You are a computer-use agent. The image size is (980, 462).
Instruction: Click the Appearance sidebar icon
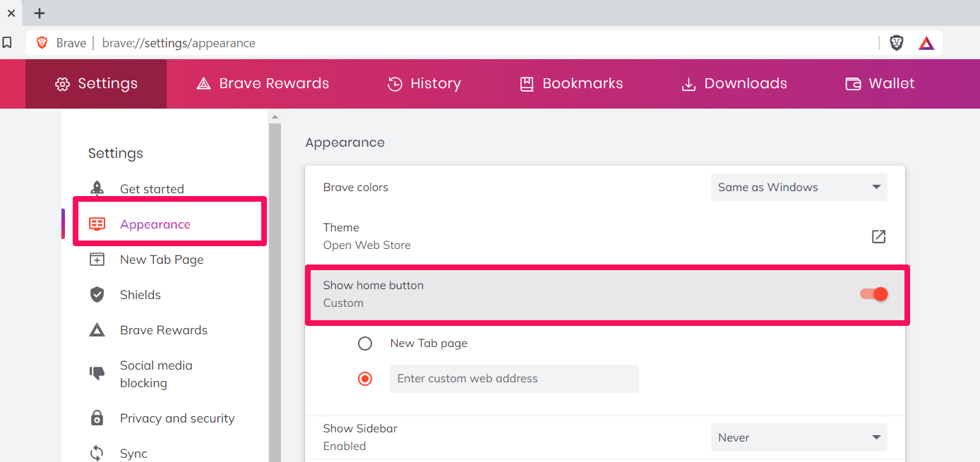click(97, 224)
